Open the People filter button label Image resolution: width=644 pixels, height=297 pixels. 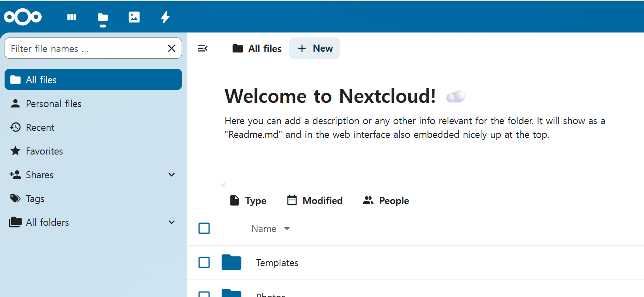[x=394, y=201]
